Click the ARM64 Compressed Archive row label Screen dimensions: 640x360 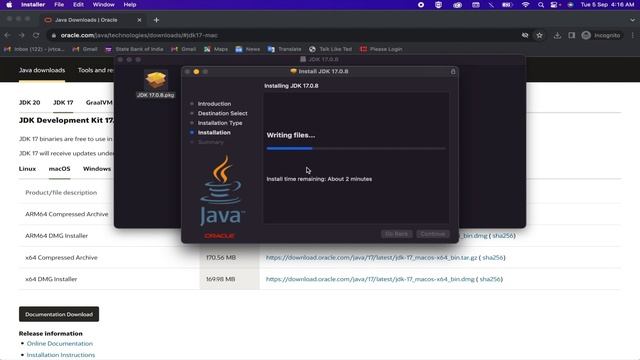[67, 214]
